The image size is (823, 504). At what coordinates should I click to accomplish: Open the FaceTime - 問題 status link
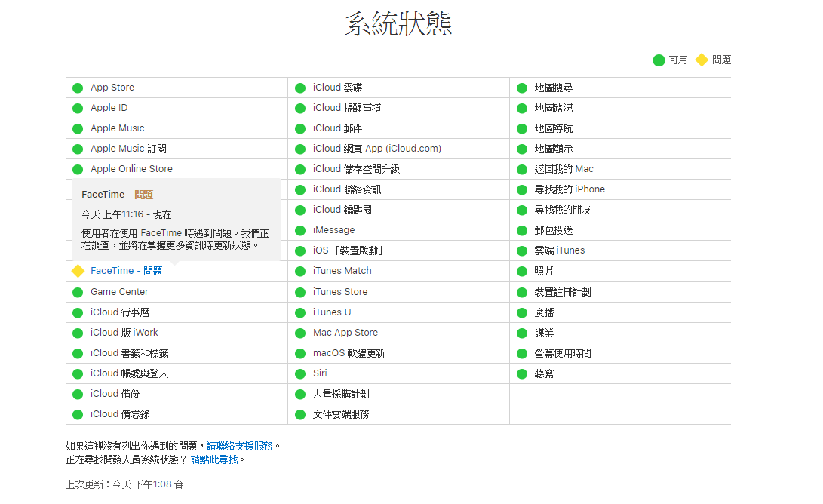127,271
